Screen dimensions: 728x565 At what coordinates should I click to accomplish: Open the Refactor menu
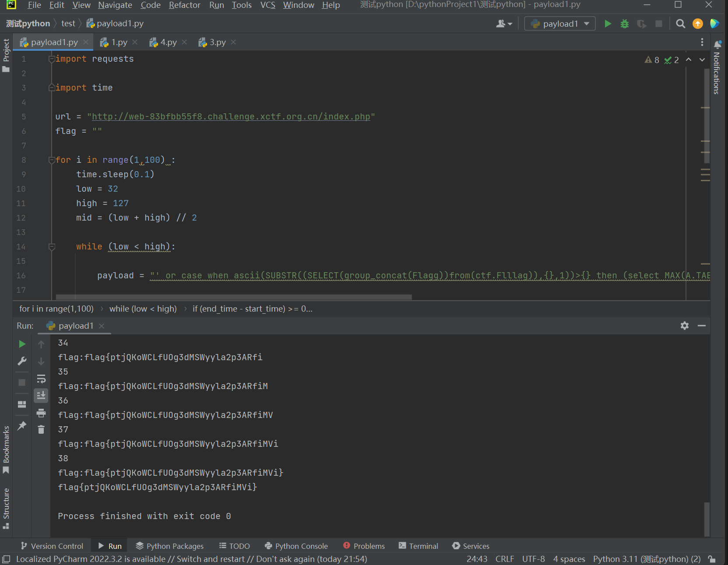pyautogui.click(x=184, y=5)
